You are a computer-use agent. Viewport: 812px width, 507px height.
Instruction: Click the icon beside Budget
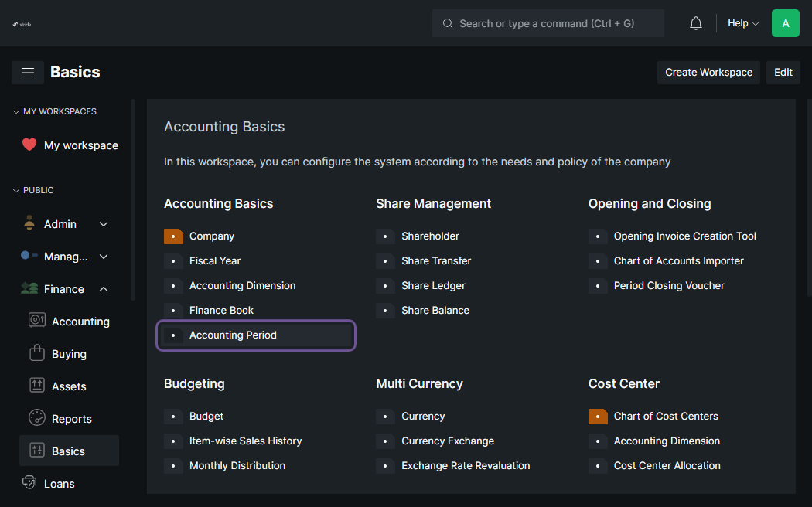pos(173,417)
